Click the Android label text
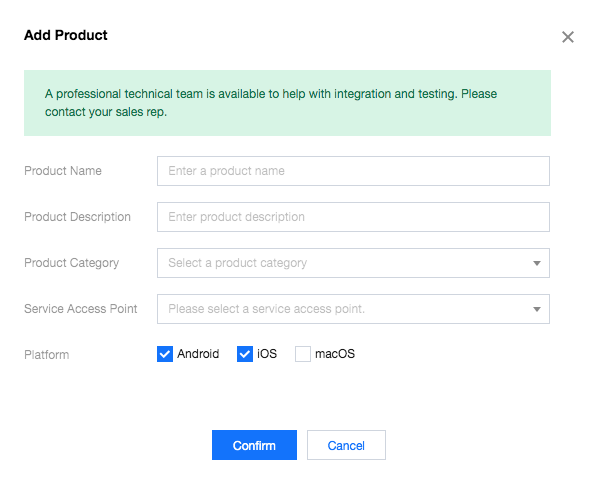This screenshot has width=599, height=485. coord(198,354)
